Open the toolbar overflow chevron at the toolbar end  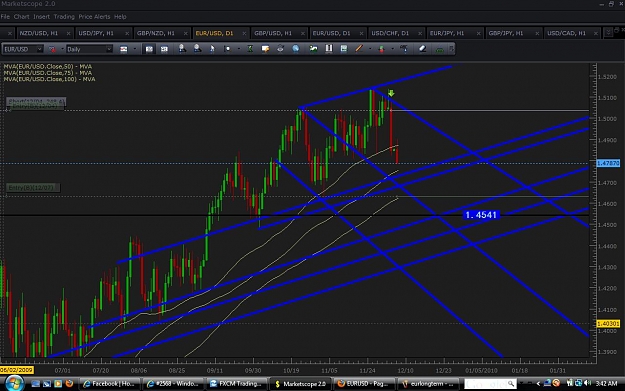(x=452, y=49)
